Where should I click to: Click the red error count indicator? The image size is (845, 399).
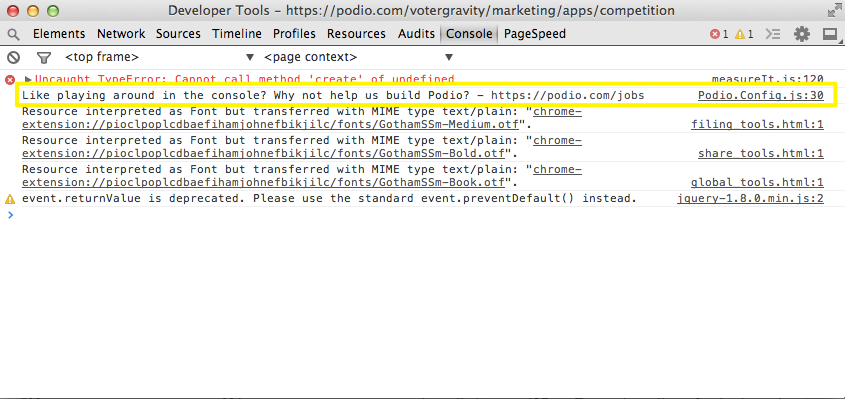point(719,35)
